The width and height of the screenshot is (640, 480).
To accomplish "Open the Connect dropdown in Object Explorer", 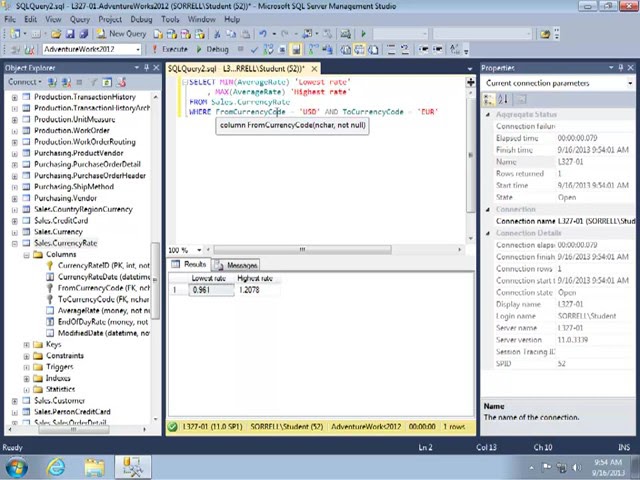I will (25, 82).
